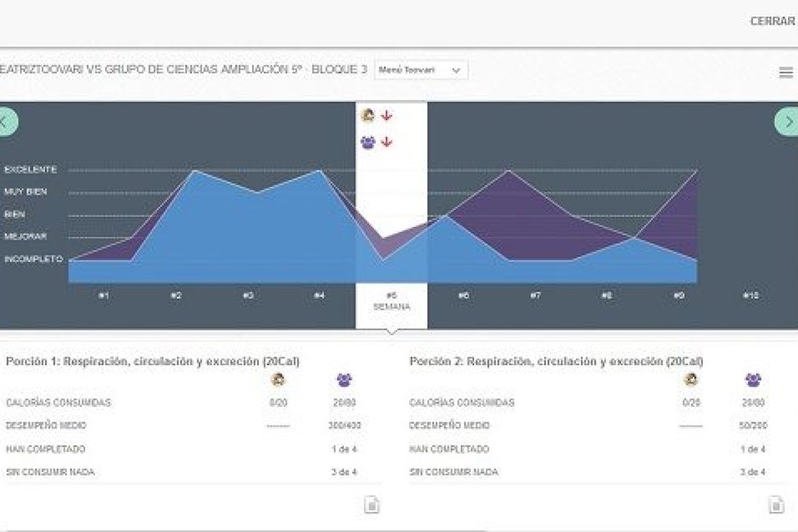This screenshot has width=798, height=532.
Task: Click the MUY BIEN axis label
Action: point(26,192)
